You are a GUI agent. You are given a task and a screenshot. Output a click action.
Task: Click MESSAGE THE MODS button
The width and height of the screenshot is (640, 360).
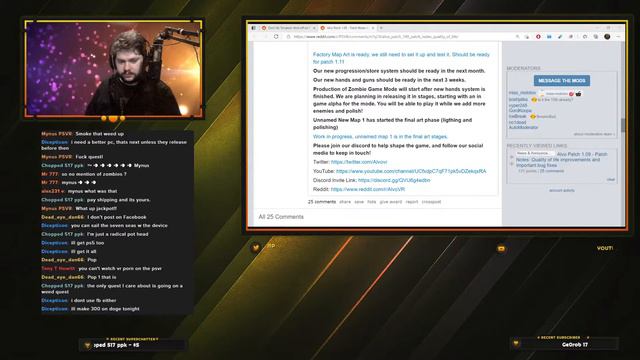[562, 81]
